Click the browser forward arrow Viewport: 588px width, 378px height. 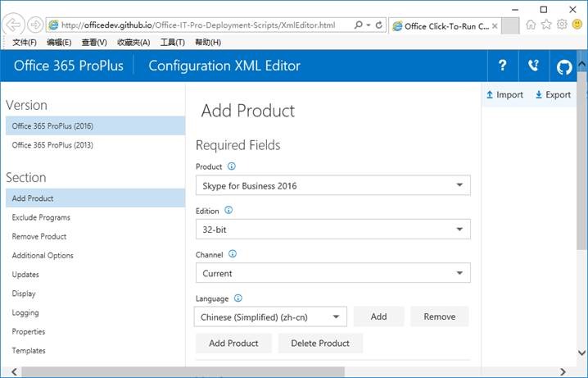pos(36,25)
